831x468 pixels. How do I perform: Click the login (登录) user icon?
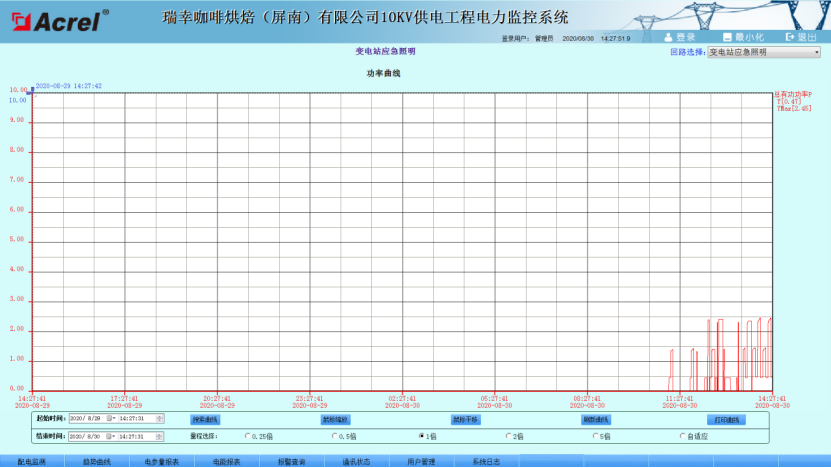coord(669,37)
